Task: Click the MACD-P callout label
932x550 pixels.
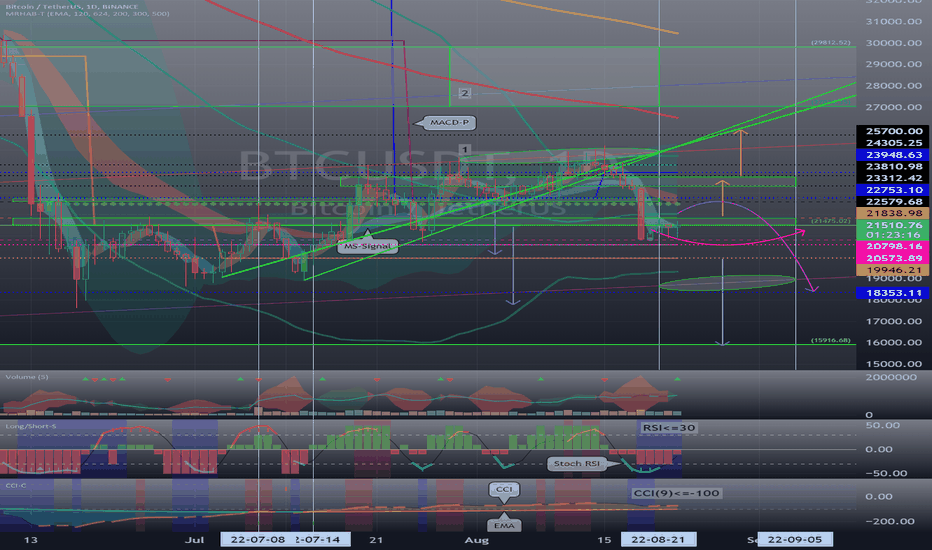Action: point(449,122)
